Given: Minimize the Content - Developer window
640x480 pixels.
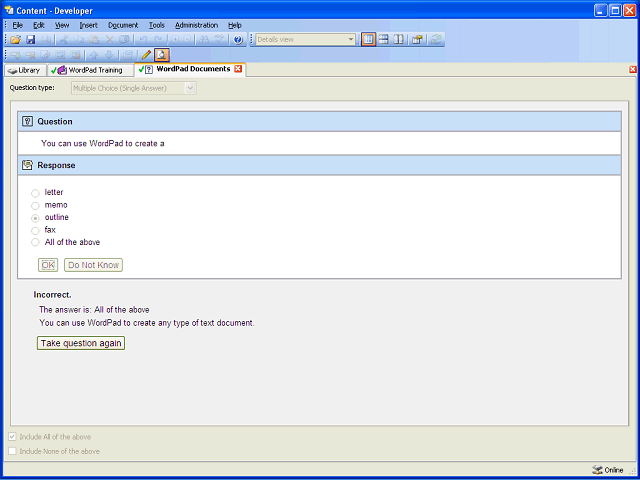Looking at the screenshot, I should (x=600, y=10).
